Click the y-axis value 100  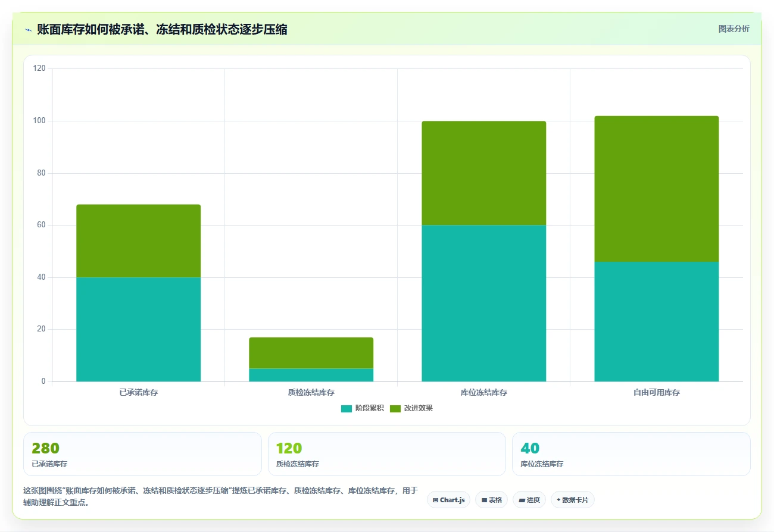(39, 121)
